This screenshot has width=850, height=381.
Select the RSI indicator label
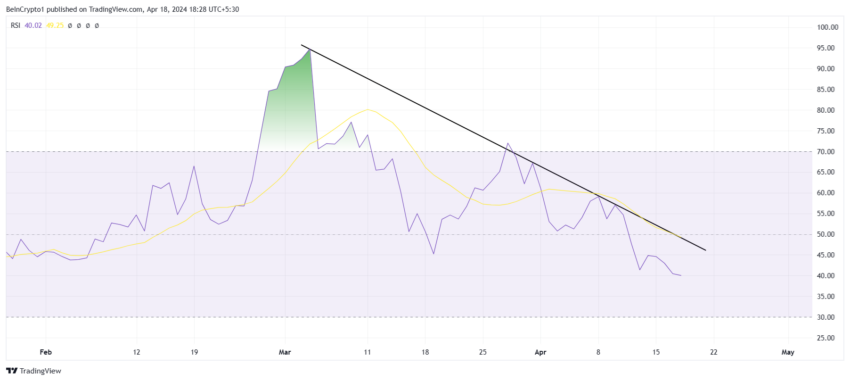point(15,25)
